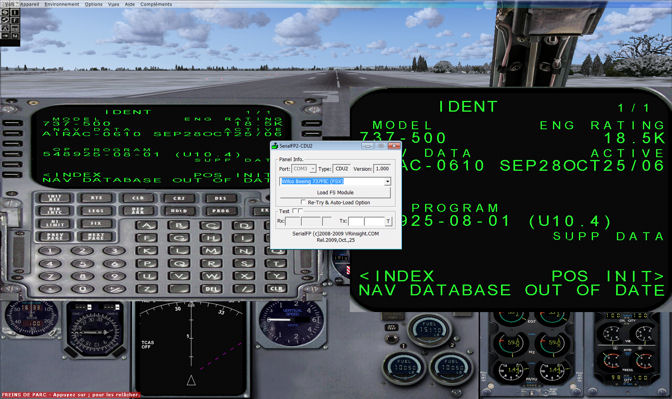This screenshot has width=672, height=399.
Task: Select the LEGS key on the CDU
Action: tap(96, 211)
